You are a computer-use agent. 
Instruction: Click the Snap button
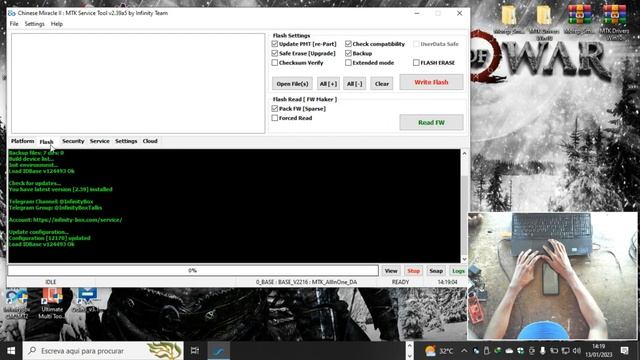[436, 271]
